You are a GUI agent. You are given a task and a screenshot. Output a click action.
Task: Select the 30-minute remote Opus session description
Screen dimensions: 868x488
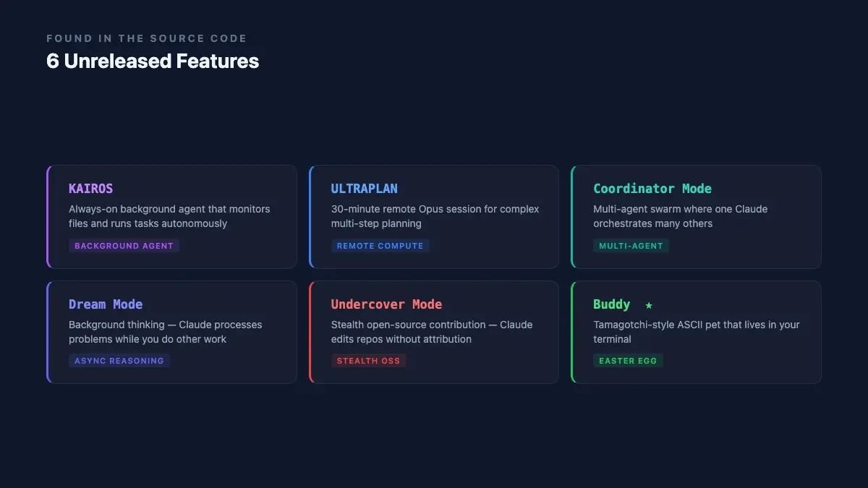point(435,216)
